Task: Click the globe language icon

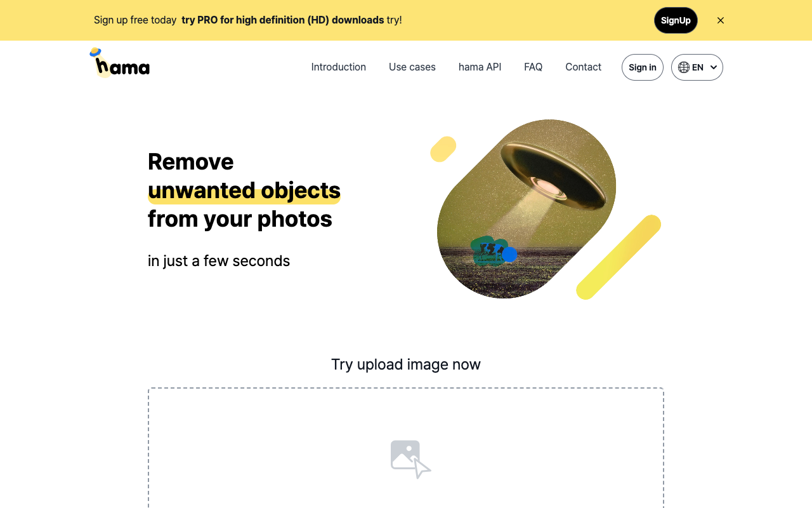Action: point(684,67)
